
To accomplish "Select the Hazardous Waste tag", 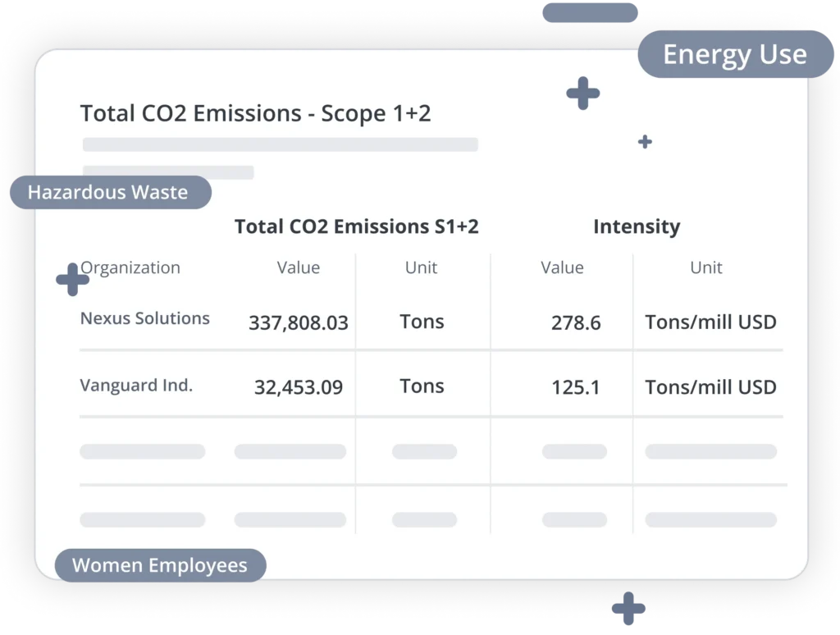I will (x=111, y=192).
